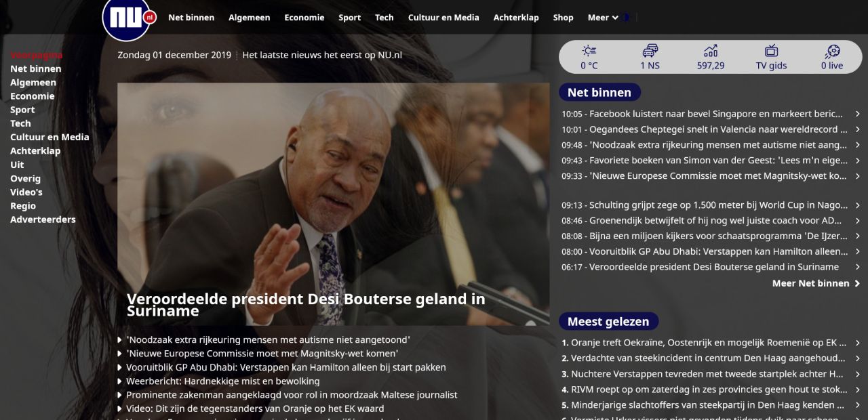The height and width of the screenshot is (420, 868).
Task: Open Tech in the top navigation
Action: pos(384,18)
